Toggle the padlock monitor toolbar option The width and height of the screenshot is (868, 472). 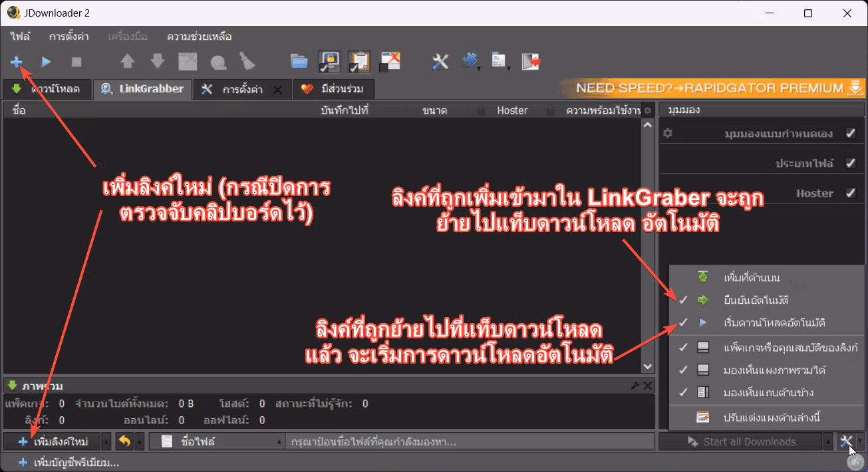click(x=329, y=61)
